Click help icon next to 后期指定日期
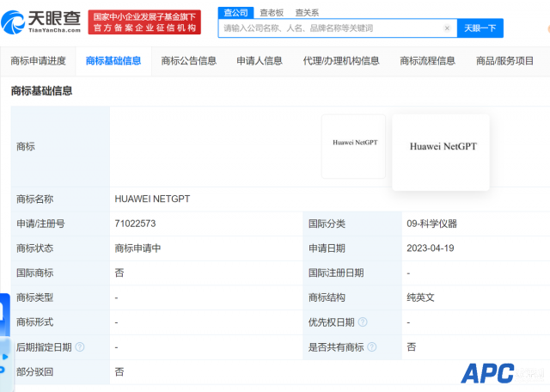 tap(80, 347)
